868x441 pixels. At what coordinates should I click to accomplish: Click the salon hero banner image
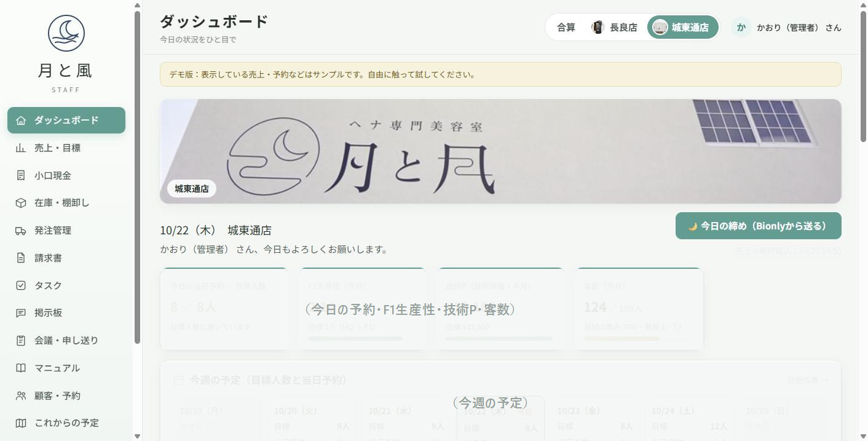(500, 151)
